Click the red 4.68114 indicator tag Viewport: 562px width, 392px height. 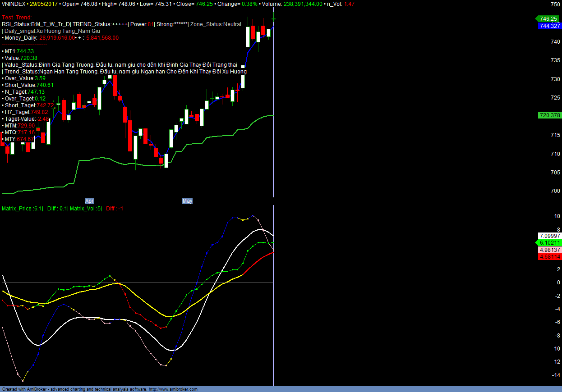click(549, 257)
